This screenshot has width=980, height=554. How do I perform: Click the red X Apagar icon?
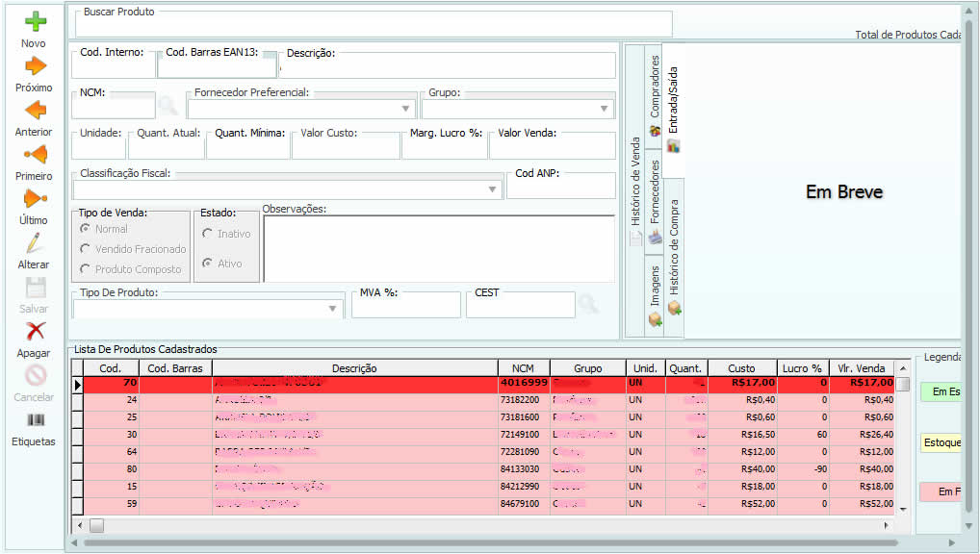[x=35, y=332]
